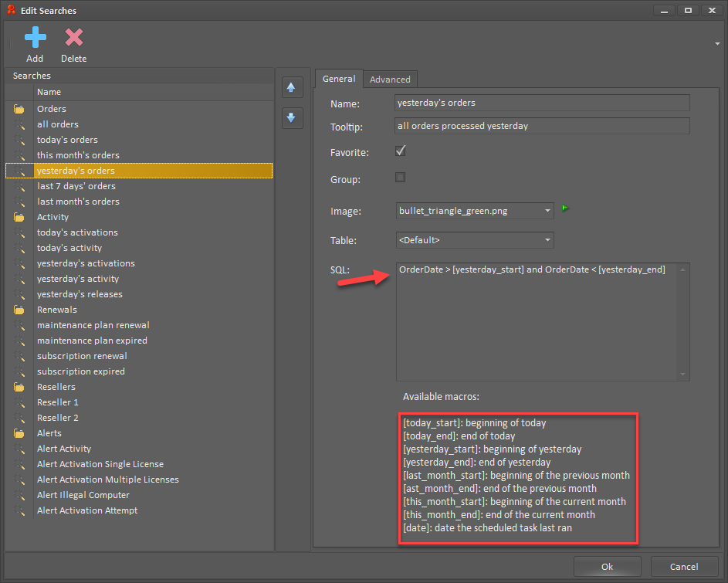Screen dimensions: 728x583
Task: Click the Activity folder icon
Action: [x=19, y=217]
